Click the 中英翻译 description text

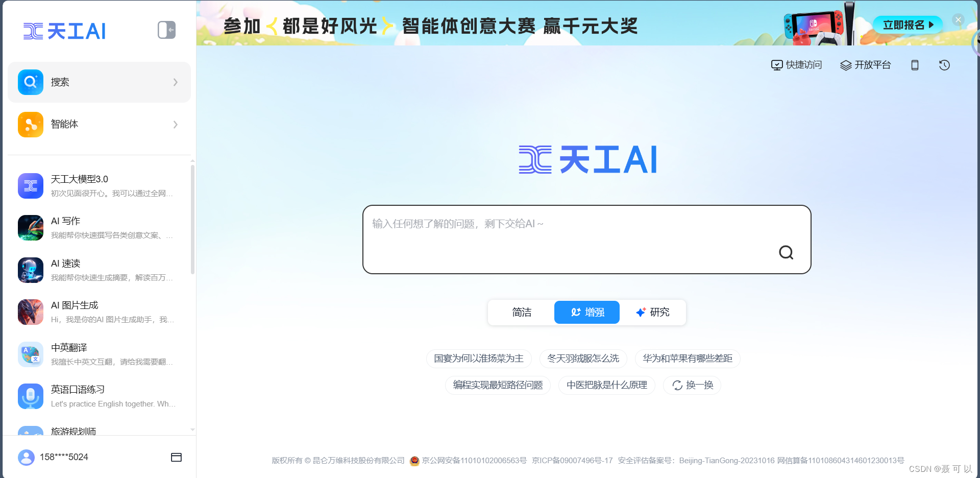click(x=112, y=362)
